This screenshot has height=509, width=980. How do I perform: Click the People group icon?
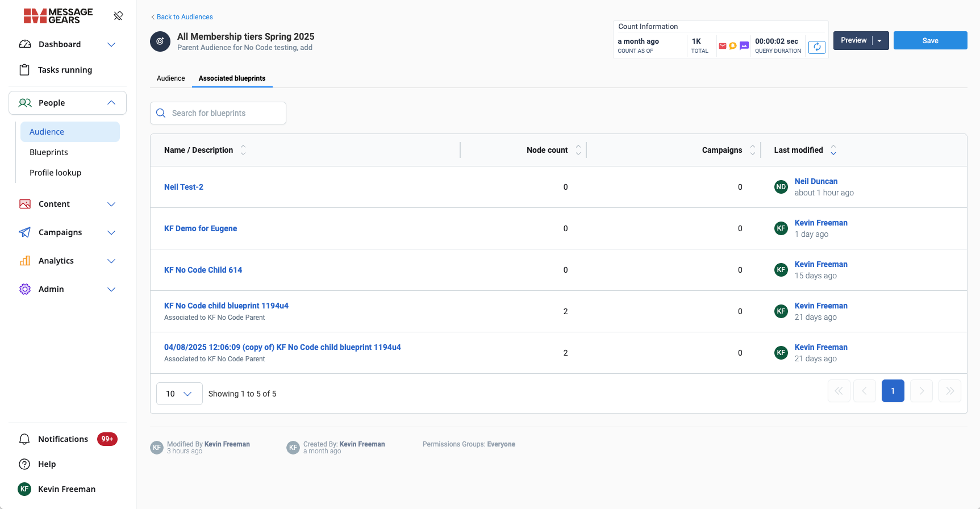coord(25,103)
